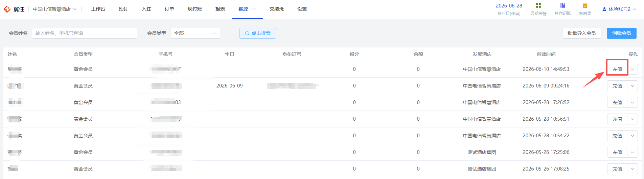Open the 现付账 menu
Viewport: 644px width, 179px height.
pyautogui.click(x=195, y=9)
